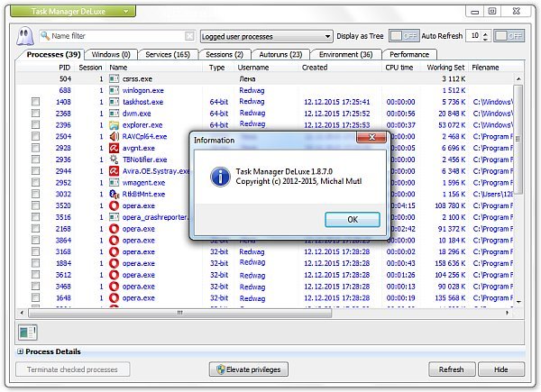Check the box for taskhost.exe PID 1408
The width and height of the screenshot is (541, 392).
point(35,102)
